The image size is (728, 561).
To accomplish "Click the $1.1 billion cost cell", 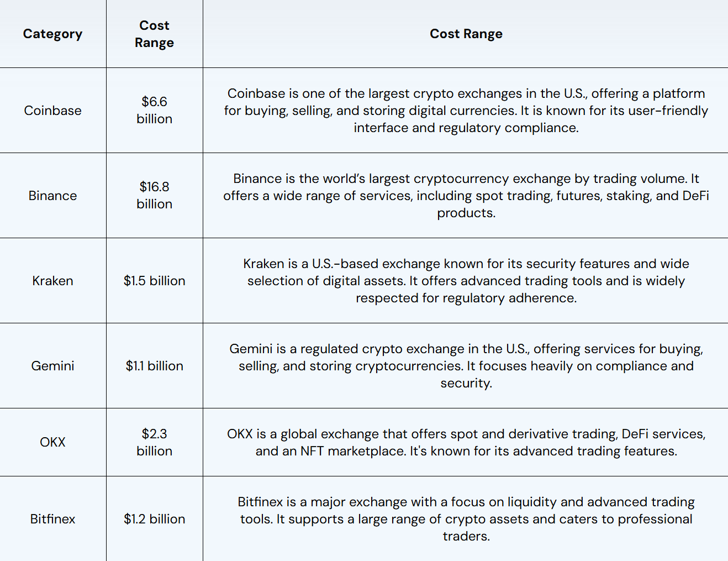I will [x=154, y=366].
